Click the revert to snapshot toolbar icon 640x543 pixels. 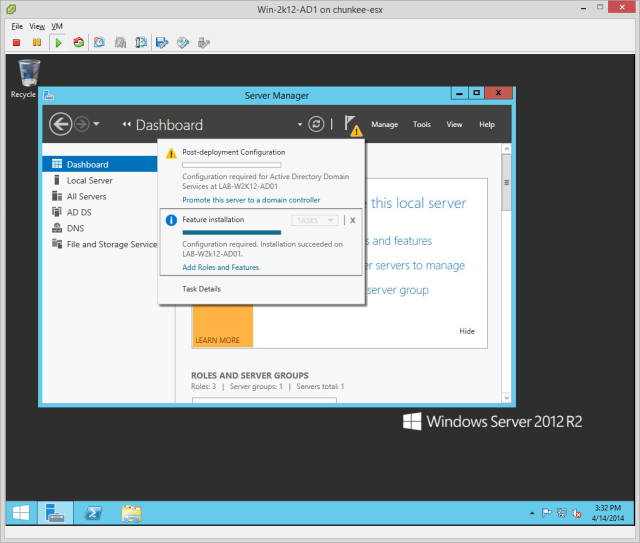coord(120,42)
